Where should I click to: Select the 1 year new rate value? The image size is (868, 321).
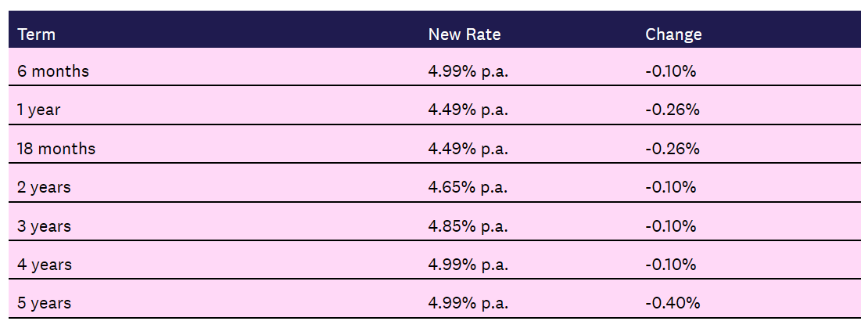coord(468,110)
